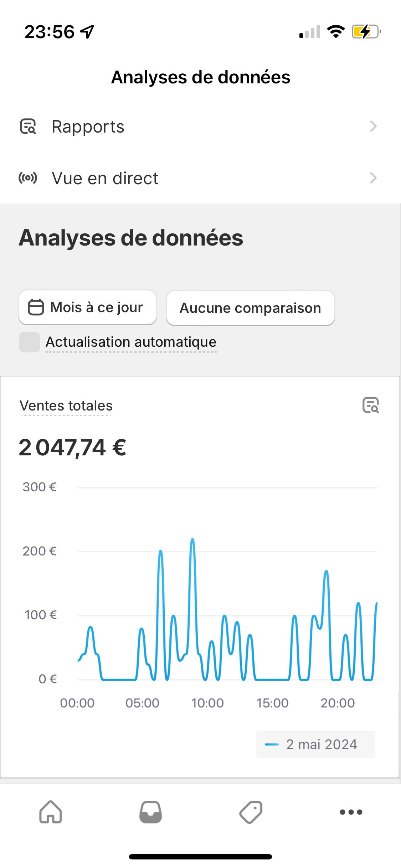401x868 pixels.
Task: Tap the highest peak on sales chart
Action: point(192,540)
